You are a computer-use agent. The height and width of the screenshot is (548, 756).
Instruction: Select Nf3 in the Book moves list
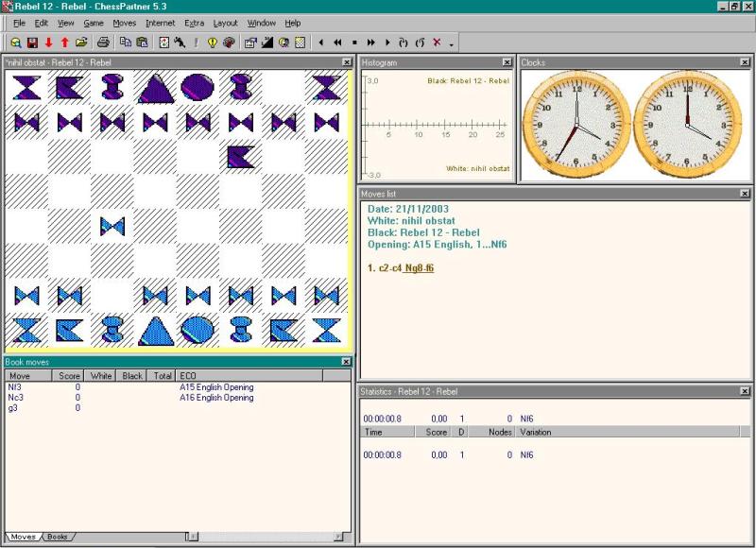[x=15, y=387]
